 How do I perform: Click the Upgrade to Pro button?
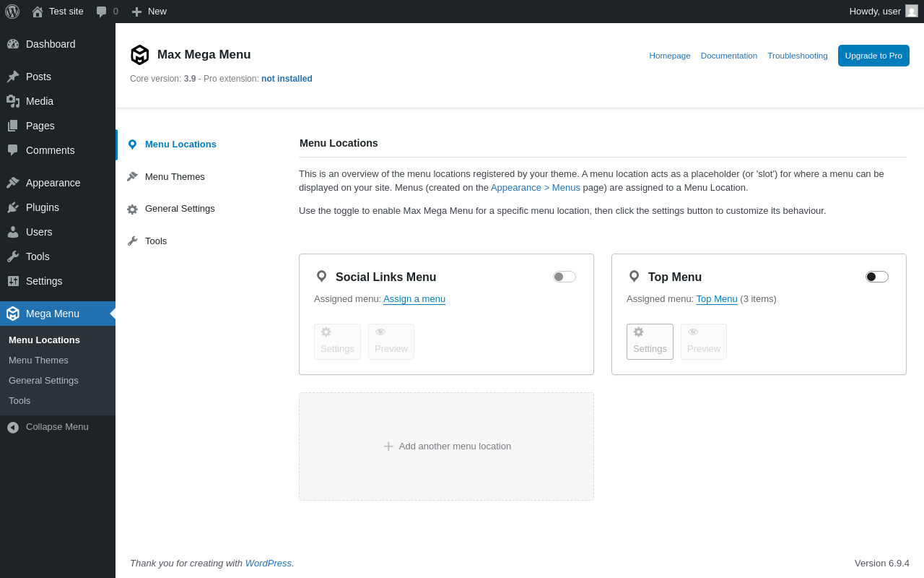(873, 56)
